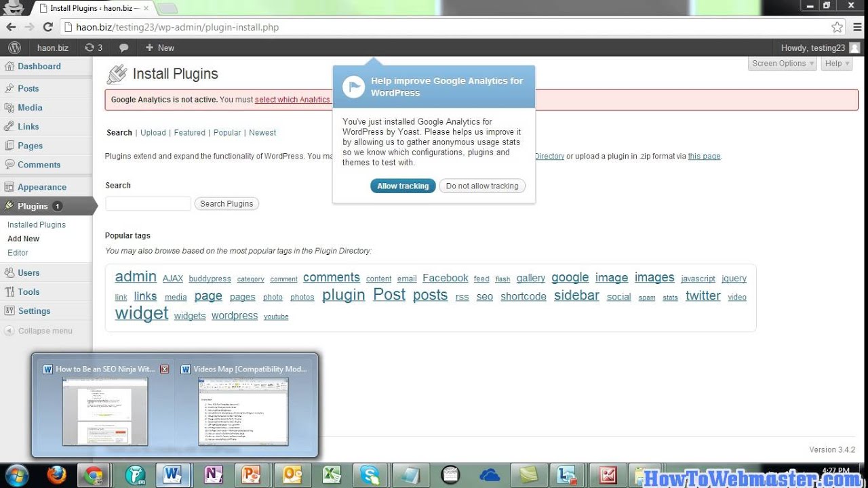Open the haon.biz site menu
This screenshot has height=488, width=868.
pyautogui.click(x=52, y=48)
